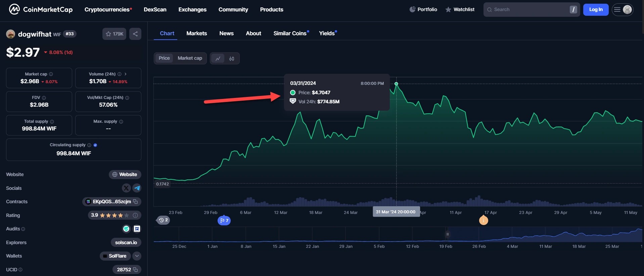This screenshot has width=644, height=276.
Task: Grab the chart range slider handle
Action: [x=447, y=234]
